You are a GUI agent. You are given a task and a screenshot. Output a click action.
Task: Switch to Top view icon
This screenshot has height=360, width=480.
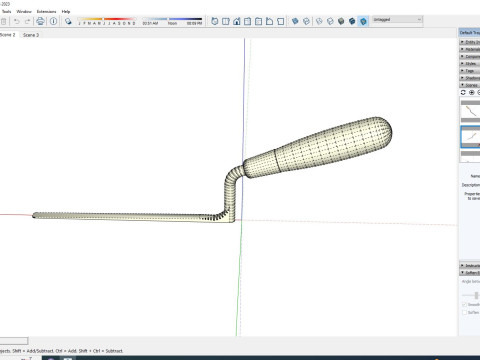[x=226, y=22]
